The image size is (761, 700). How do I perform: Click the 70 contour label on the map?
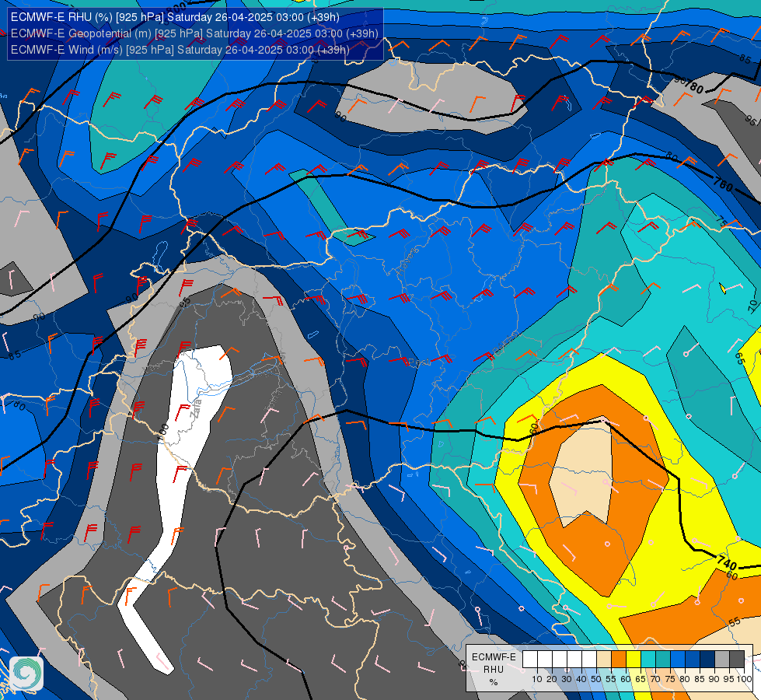(x=752, y=305)
